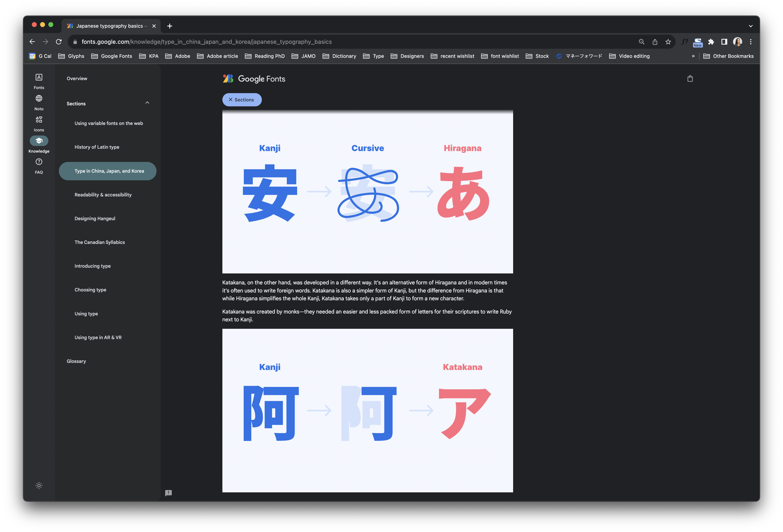Bookmark this page with the star icon
Screen dimensions: 783x532
(x=668, y=42)
